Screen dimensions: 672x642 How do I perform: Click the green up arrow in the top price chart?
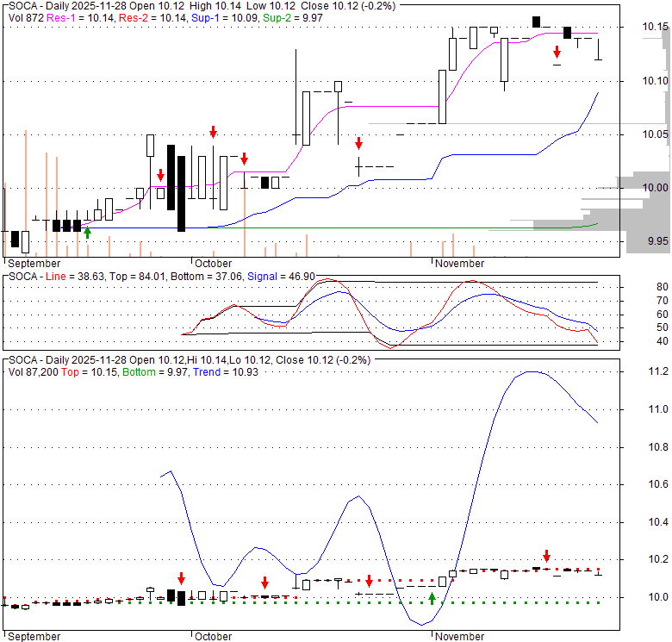pos(87,232)
